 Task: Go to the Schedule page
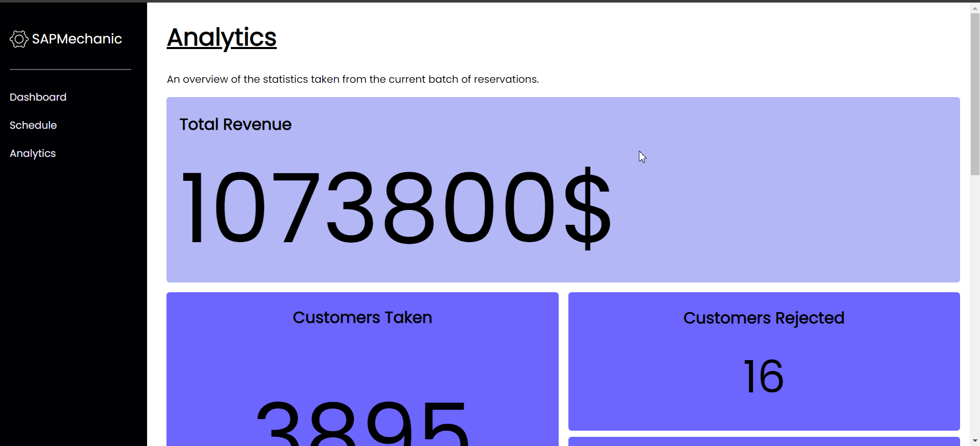click(x=33, y=125)
